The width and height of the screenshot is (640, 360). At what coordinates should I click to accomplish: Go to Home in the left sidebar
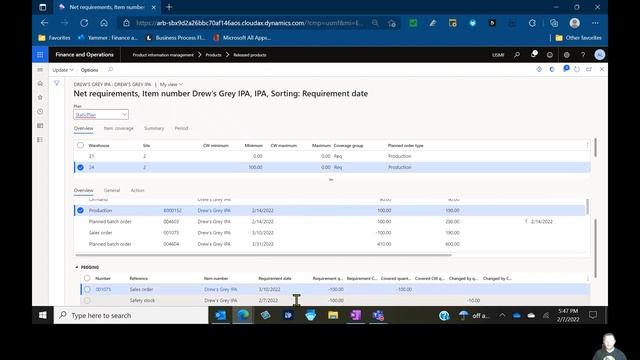[40, 83]
